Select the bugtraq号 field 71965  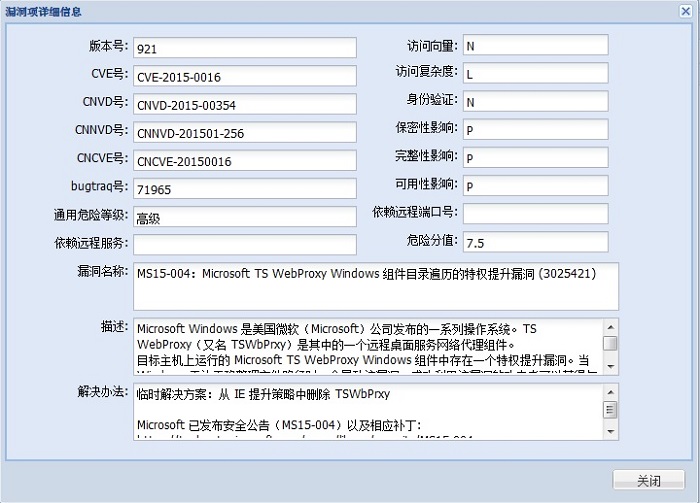[245, 188]
